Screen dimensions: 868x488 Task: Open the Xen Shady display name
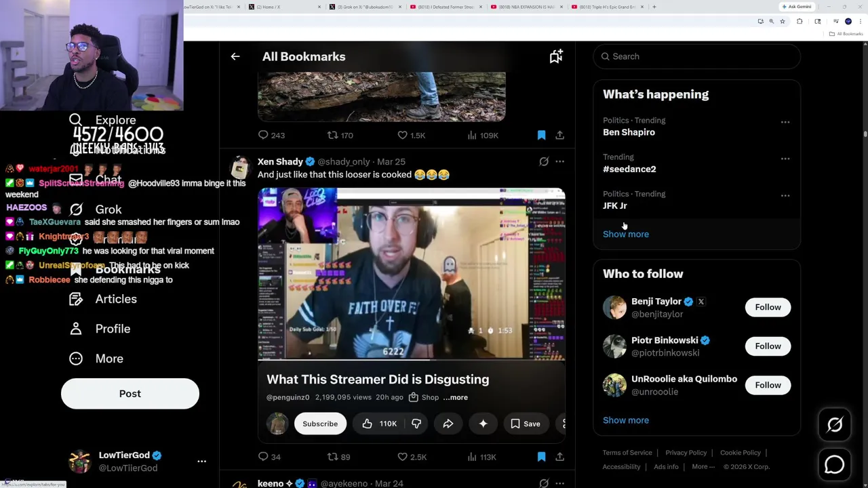[280, 161]
